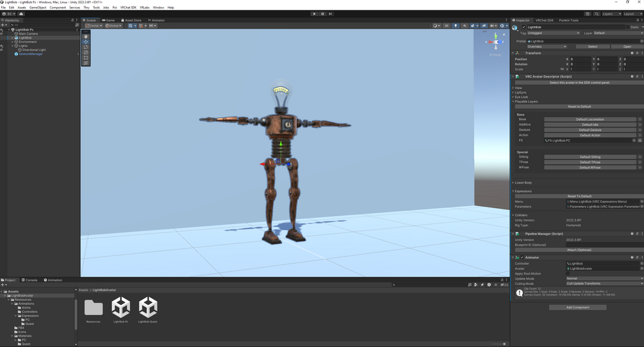This screenshot has height=347, width=644.
Task: Click the global search magnifier icon
Action: pyautogui.click(x=597, y=13)
